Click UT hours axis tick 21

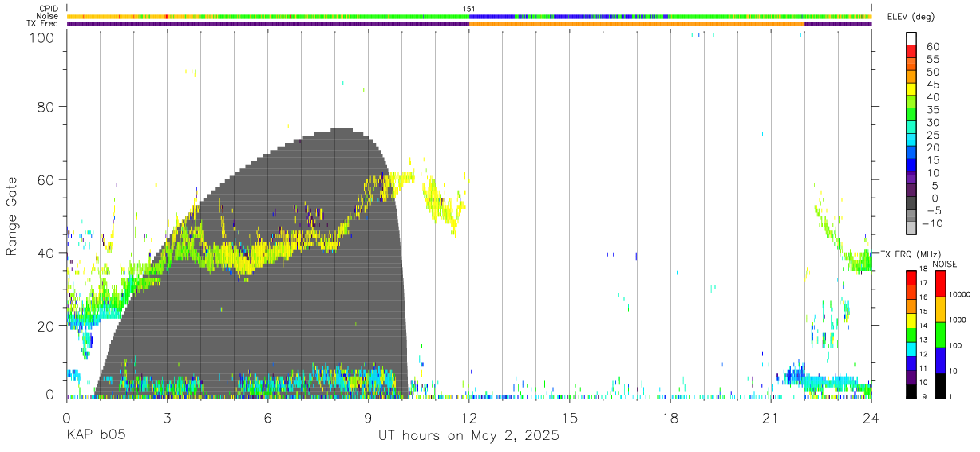tap(771, 417)
